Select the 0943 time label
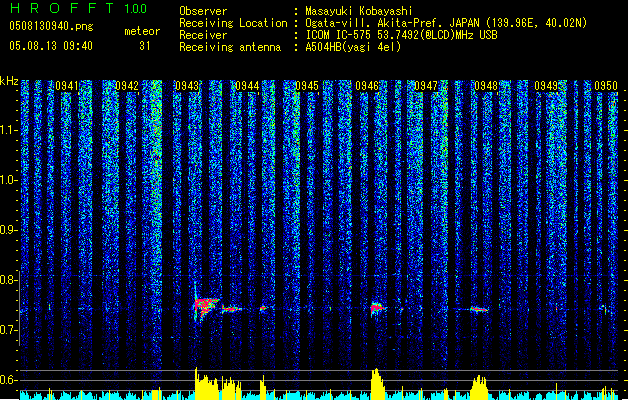Viewport: 629px width, 400px height. pos(187,86)
